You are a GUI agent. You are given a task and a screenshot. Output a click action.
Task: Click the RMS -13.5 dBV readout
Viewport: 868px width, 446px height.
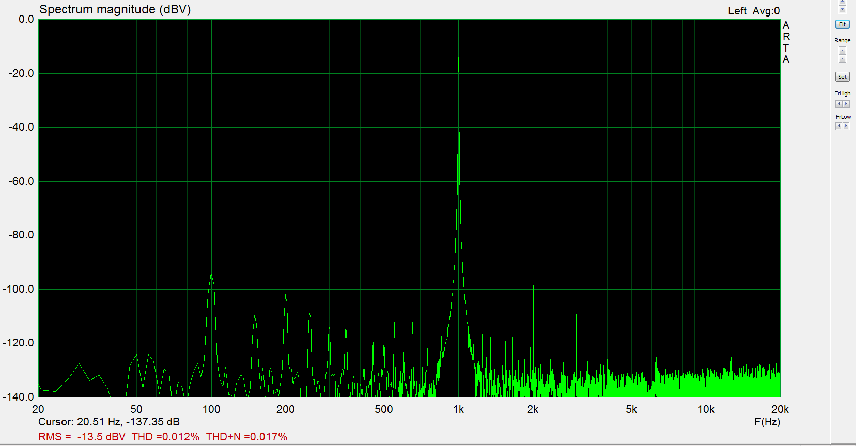coord(82,437)
